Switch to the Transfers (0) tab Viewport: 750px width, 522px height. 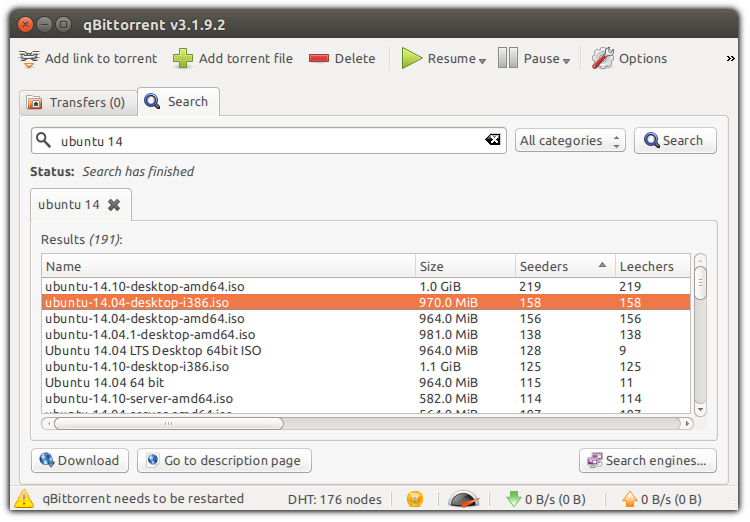[x=78, y=102]
